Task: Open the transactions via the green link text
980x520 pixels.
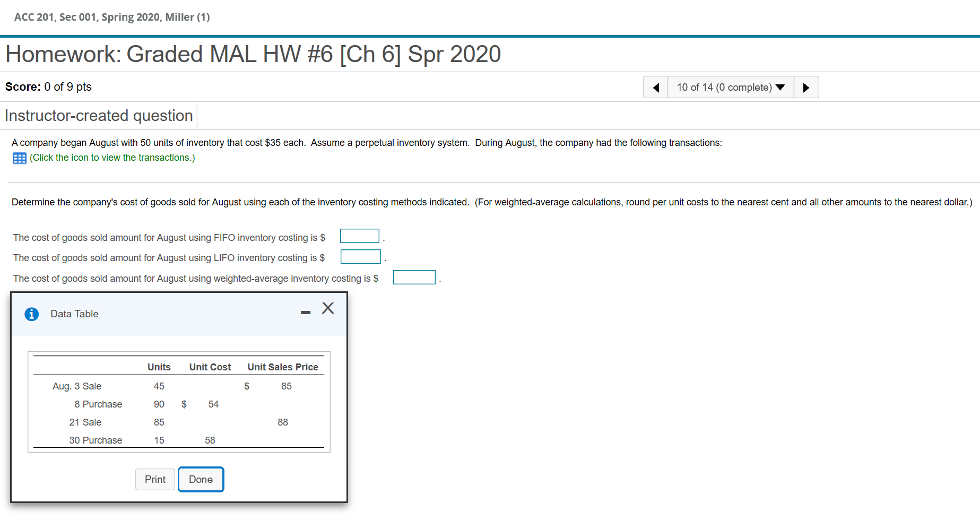Action: click(x=112, y=158)
